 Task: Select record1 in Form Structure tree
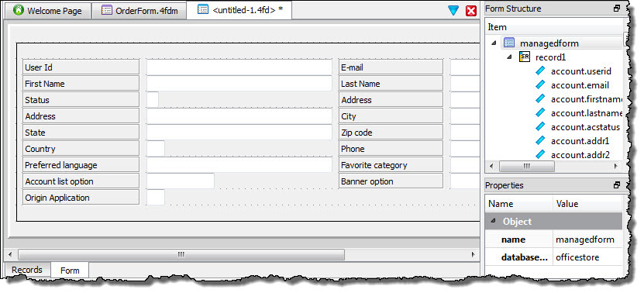pos(550,57)
